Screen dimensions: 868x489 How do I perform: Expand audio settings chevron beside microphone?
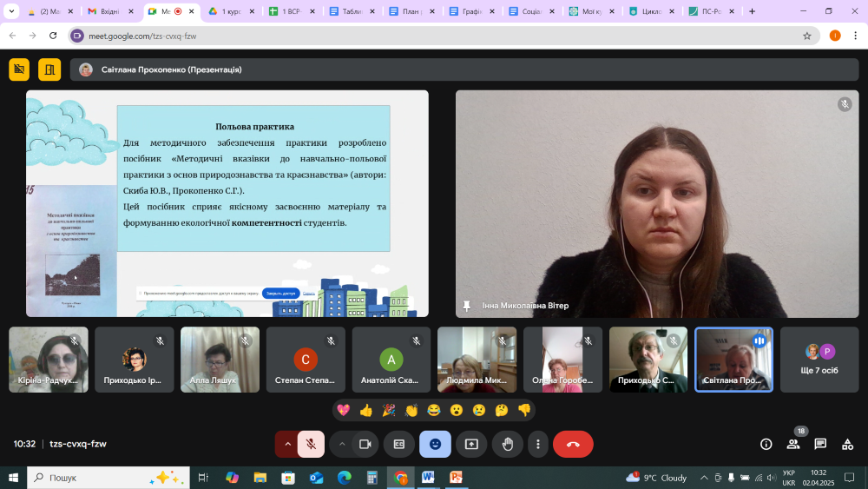click(287, 444)
